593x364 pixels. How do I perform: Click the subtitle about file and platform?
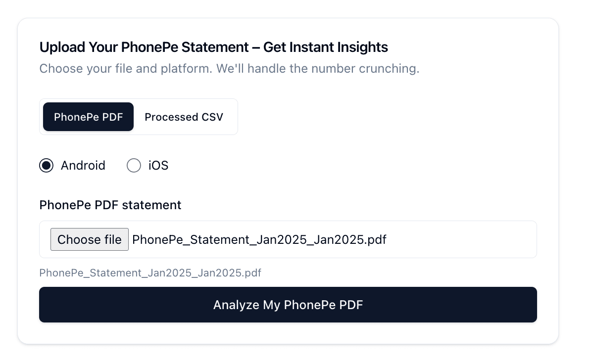(x=229, y=68)
